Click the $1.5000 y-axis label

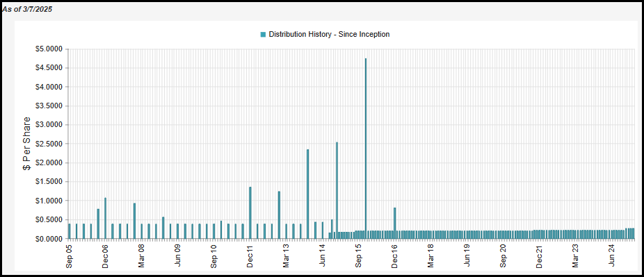(49, 181)
